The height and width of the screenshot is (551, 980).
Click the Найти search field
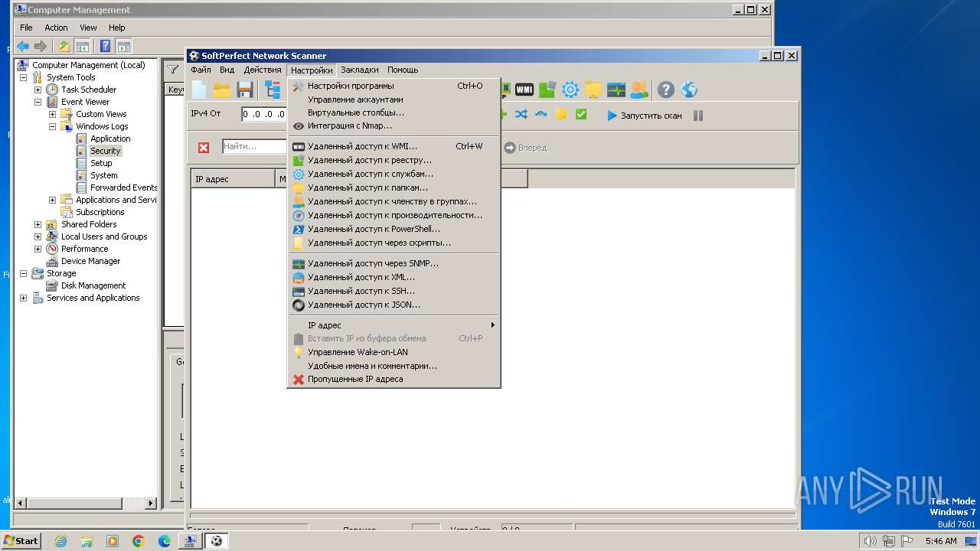point(255,146)
